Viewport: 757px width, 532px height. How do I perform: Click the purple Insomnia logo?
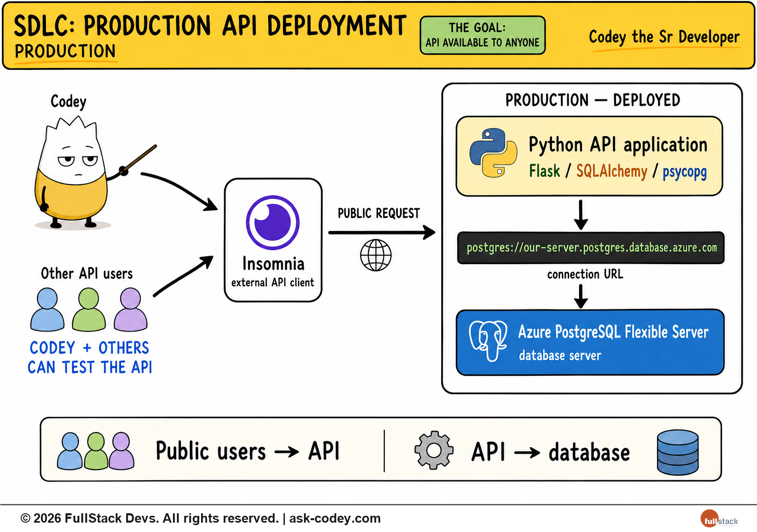tap(273, 223)
